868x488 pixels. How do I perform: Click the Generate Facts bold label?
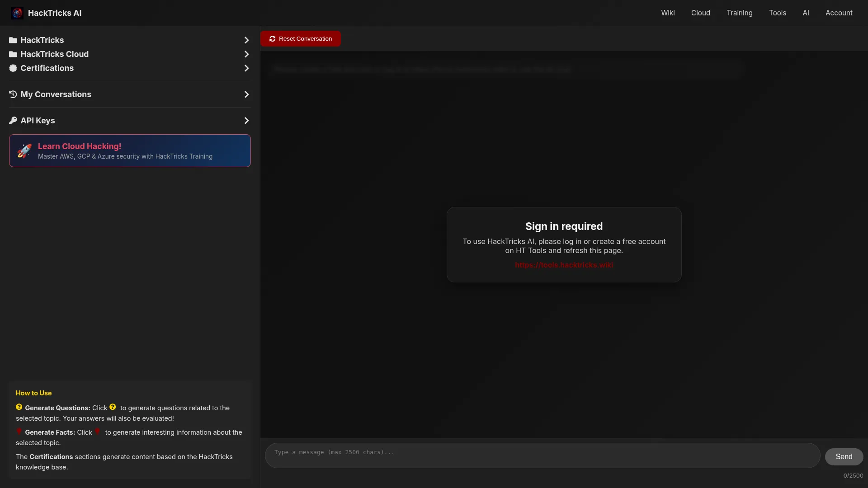(50, 432)
